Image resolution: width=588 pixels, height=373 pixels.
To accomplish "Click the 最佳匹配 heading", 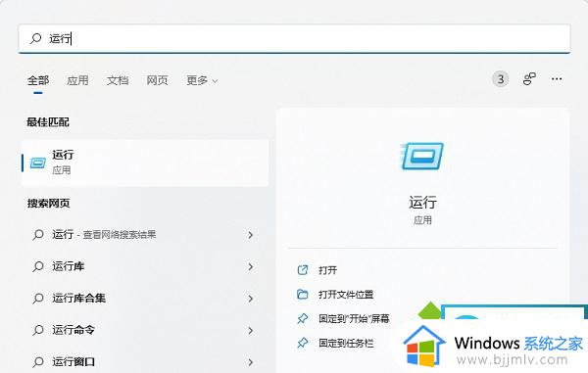I will [48, 122].
